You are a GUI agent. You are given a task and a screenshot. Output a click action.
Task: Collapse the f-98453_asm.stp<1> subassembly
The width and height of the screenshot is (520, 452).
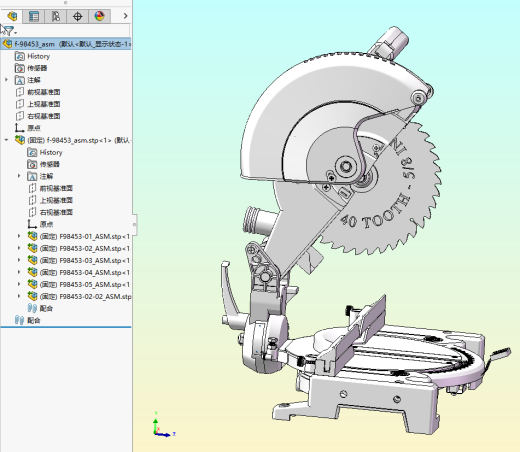6,140
